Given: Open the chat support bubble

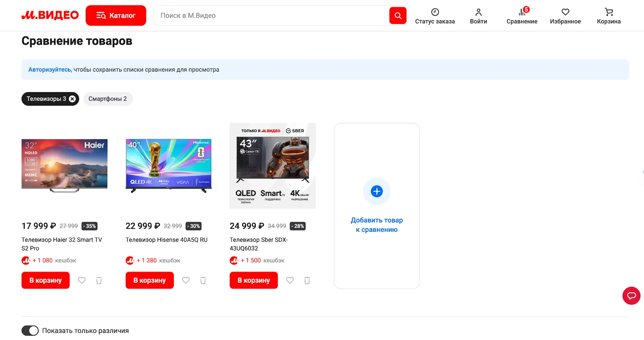Looking at the screenshot, I should pyautogui.click(x=631, y=296).
